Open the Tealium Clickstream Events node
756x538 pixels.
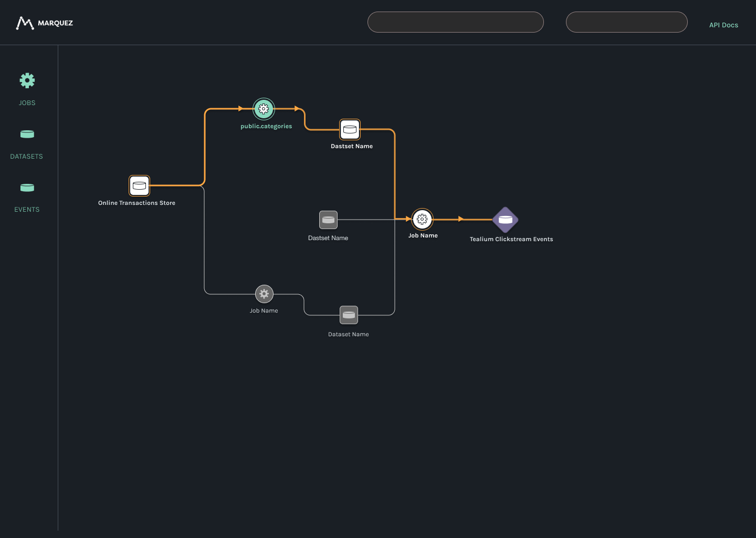pos(505,220)
